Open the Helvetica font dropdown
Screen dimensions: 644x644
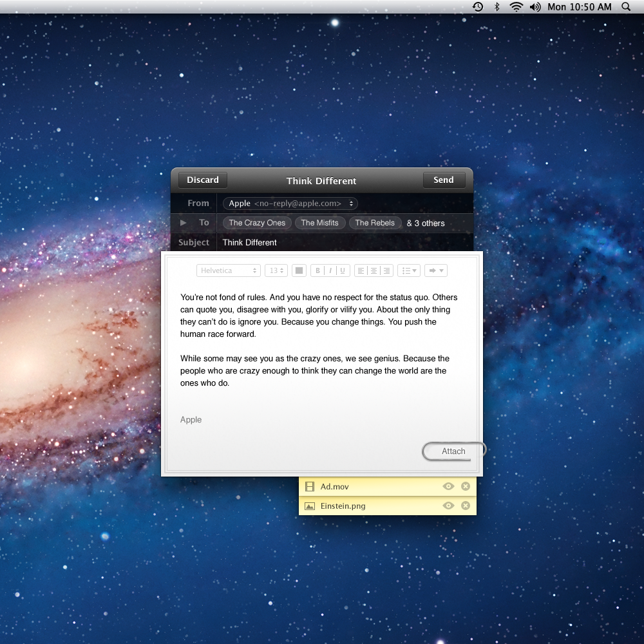click(229, 270)
